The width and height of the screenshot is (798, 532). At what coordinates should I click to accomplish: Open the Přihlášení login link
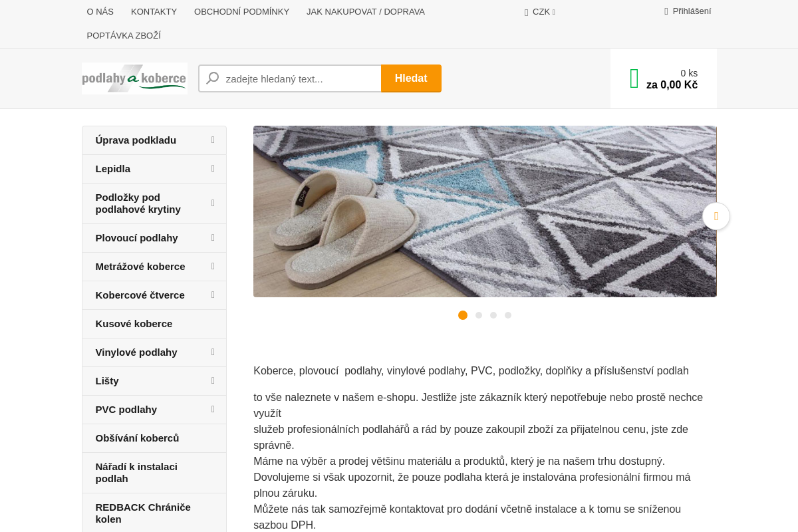[x=692, y=11]
